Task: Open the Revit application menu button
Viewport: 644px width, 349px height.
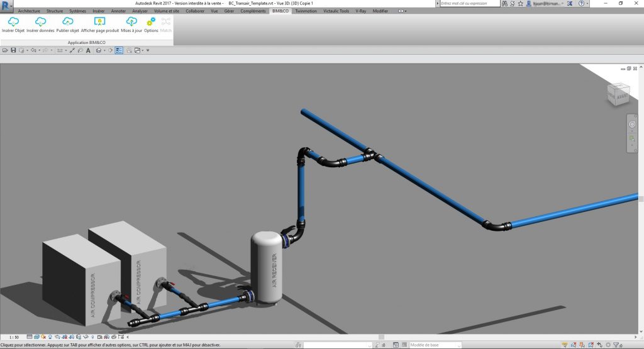Action: tap(6, 6)
